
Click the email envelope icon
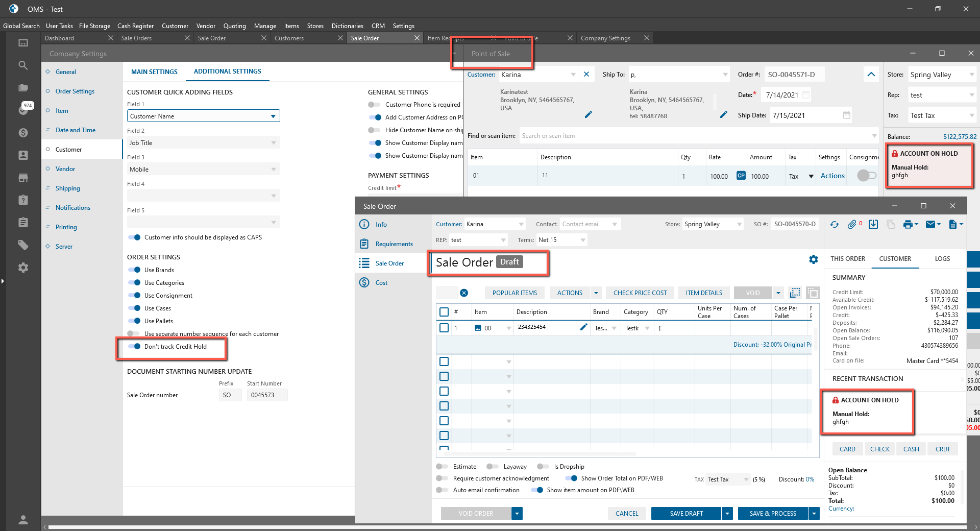[930, 225]
